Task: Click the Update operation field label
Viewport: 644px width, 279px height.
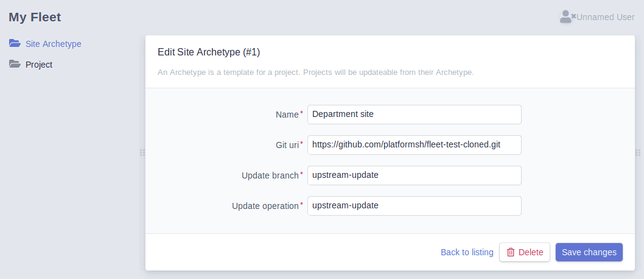Action: [x=265, y=206]
